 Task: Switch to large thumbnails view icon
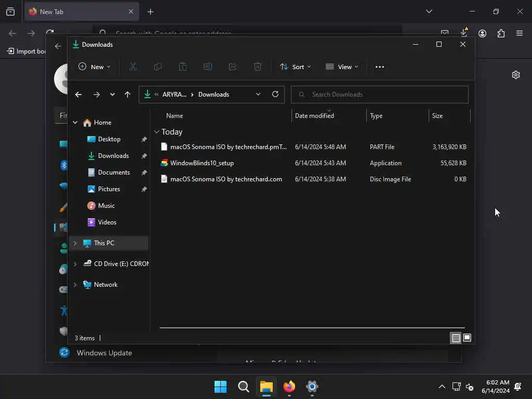coord(467,338)
